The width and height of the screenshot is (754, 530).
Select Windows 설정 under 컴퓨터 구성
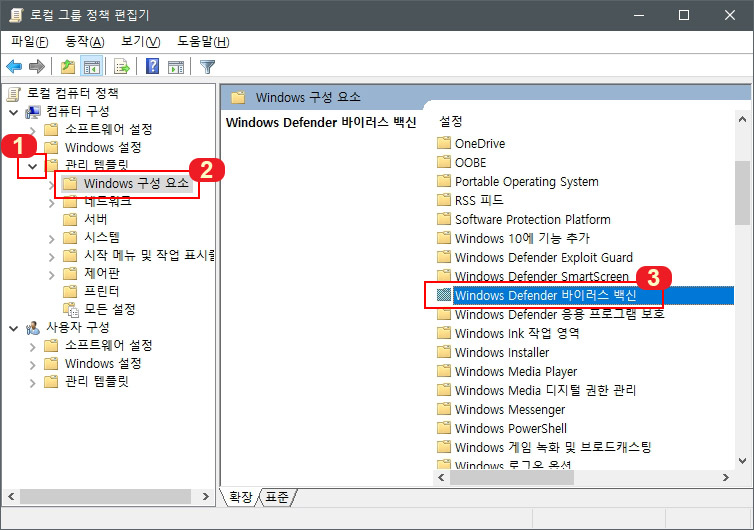coord(103,147)
